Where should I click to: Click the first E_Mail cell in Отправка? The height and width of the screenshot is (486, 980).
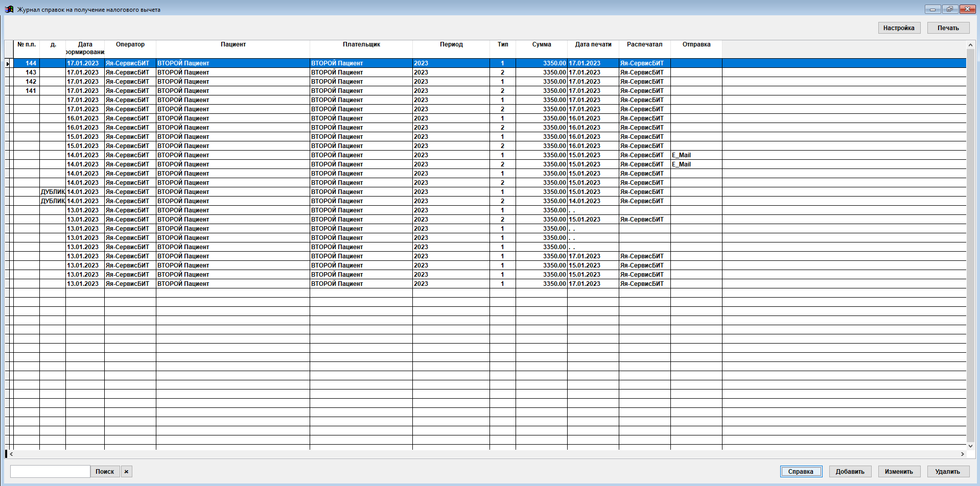pyautogui.click(x=682, y=155)
